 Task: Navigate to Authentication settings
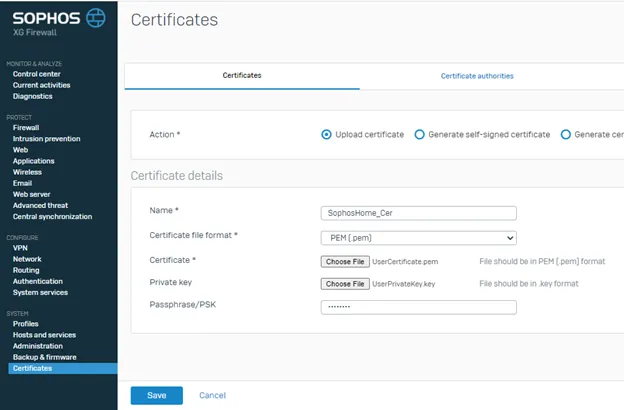click(x=38, y=281)
